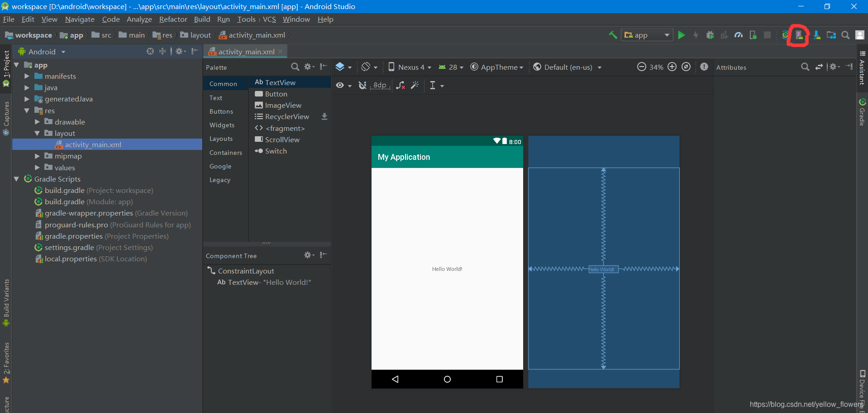Toggle the 1: Project tool window

point(6,68)
